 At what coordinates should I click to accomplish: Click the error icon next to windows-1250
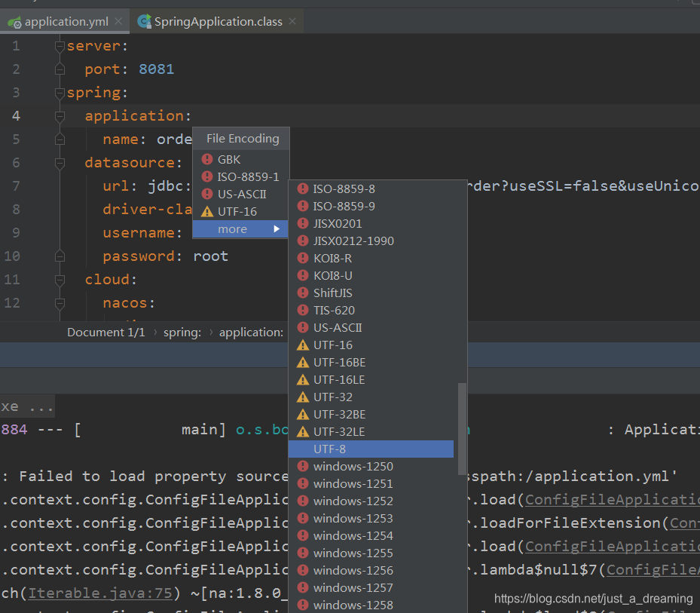tap(304, 466)
